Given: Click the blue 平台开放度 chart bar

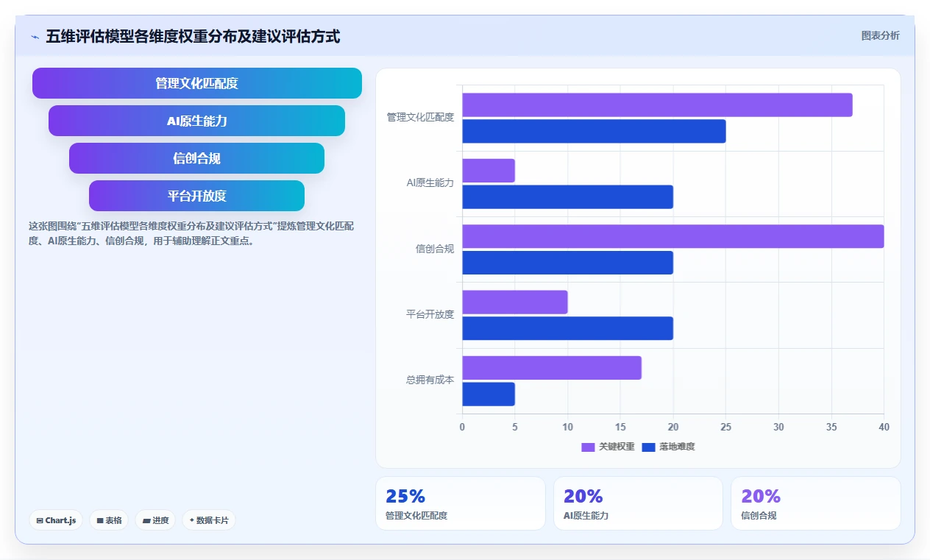Looking at the screenshot, I should point(567,328).
